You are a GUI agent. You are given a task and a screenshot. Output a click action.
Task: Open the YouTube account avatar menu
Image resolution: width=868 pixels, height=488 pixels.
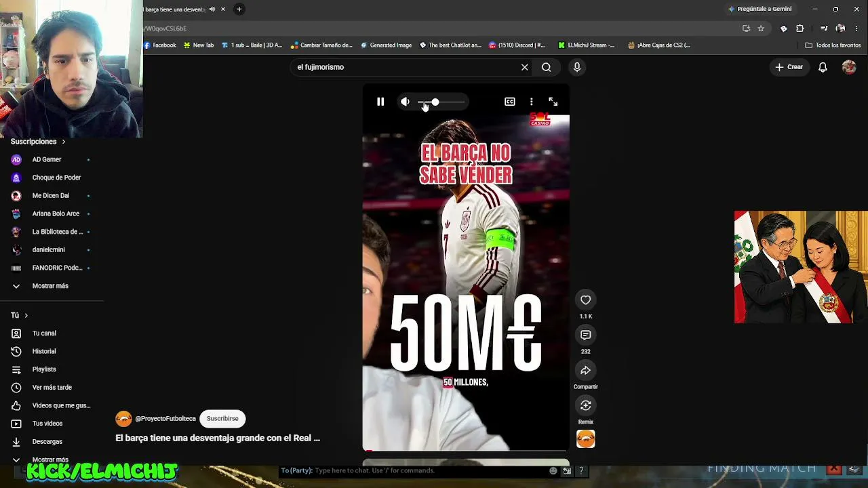[x=849, y=67]
